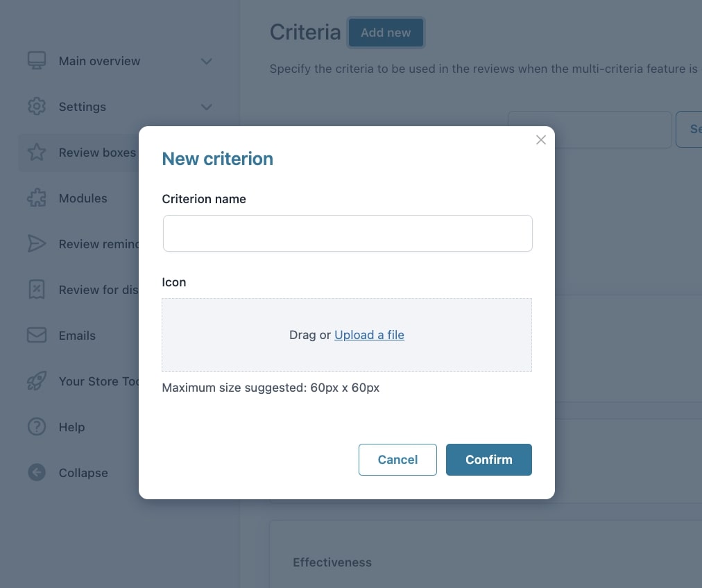702x588 pixels.
Task: Click the Review for discounts coupon icon
Action: pos(37,290)
